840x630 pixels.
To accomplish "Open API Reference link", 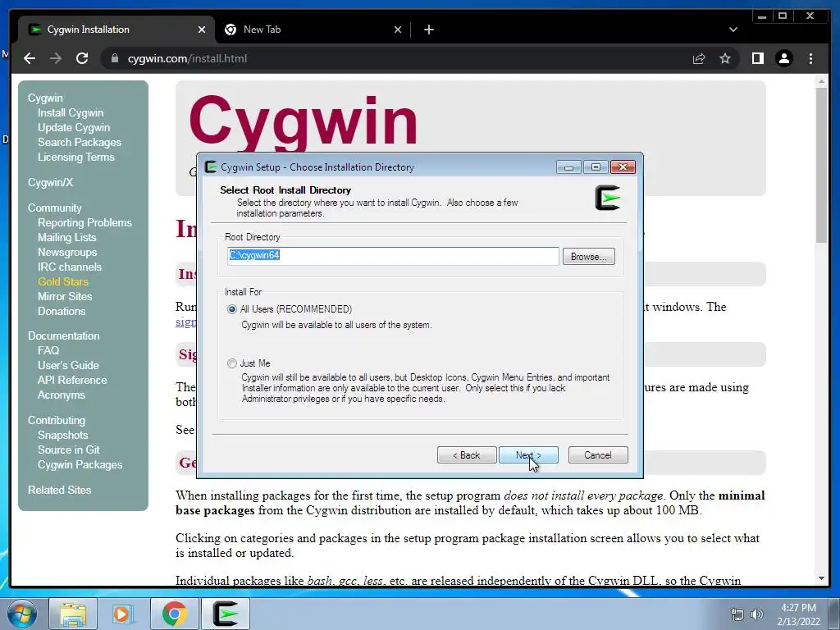I will click(x=72, y=380).
